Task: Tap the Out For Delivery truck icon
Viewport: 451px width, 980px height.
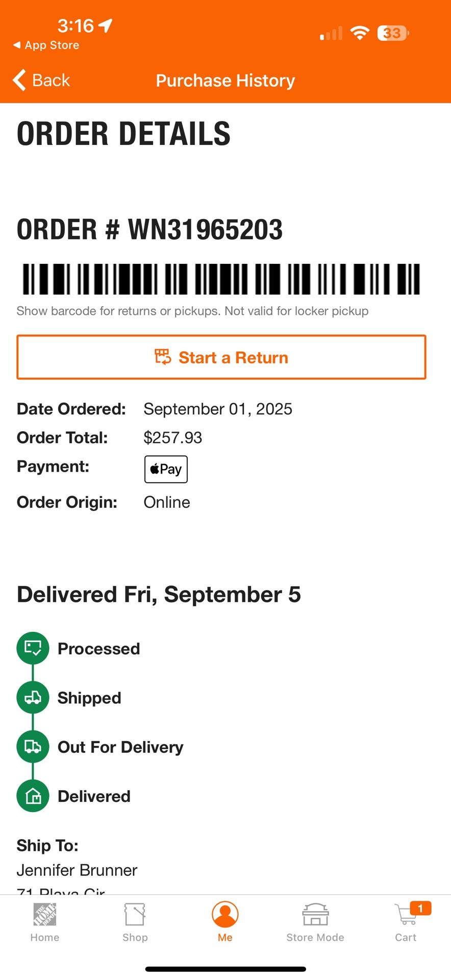Action: [x=33, y=747]
